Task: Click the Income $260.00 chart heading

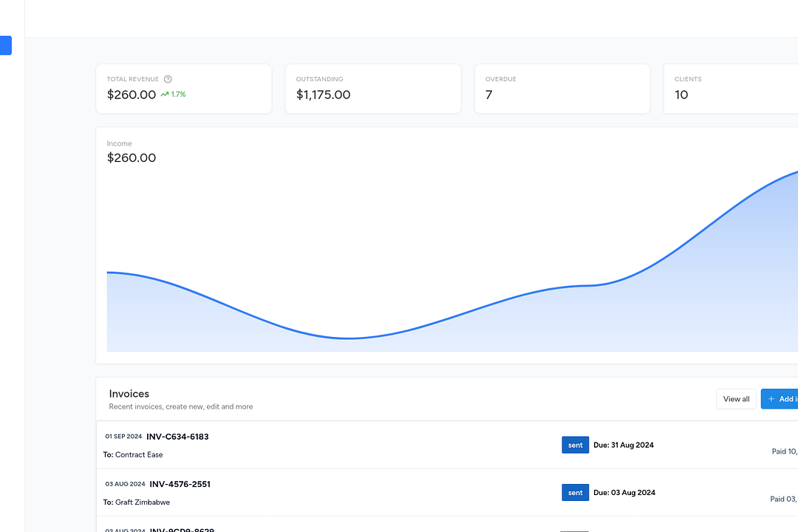Action: (132, 157)
